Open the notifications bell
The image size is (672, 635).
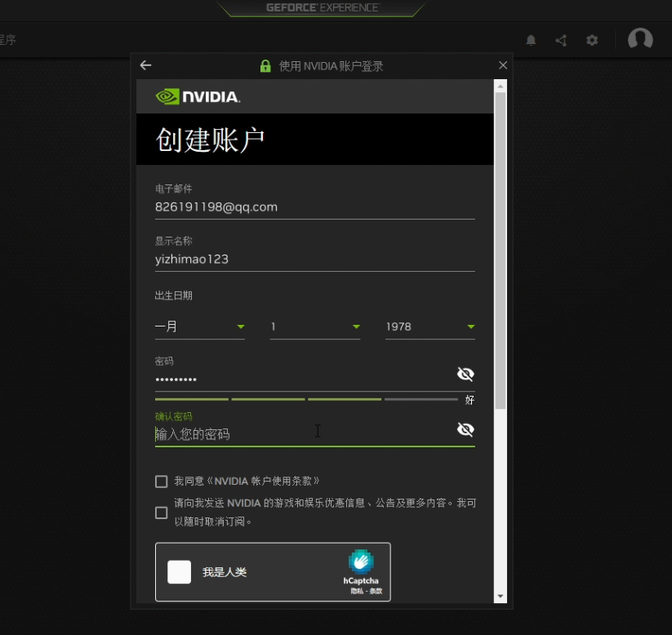[x=531, y=40]
